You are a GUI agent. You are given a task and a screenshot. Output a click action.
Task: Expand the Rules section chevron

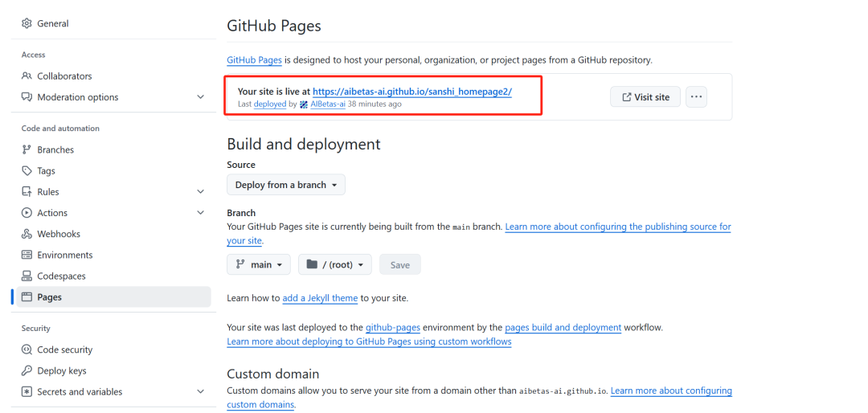[x=200, y=191]
